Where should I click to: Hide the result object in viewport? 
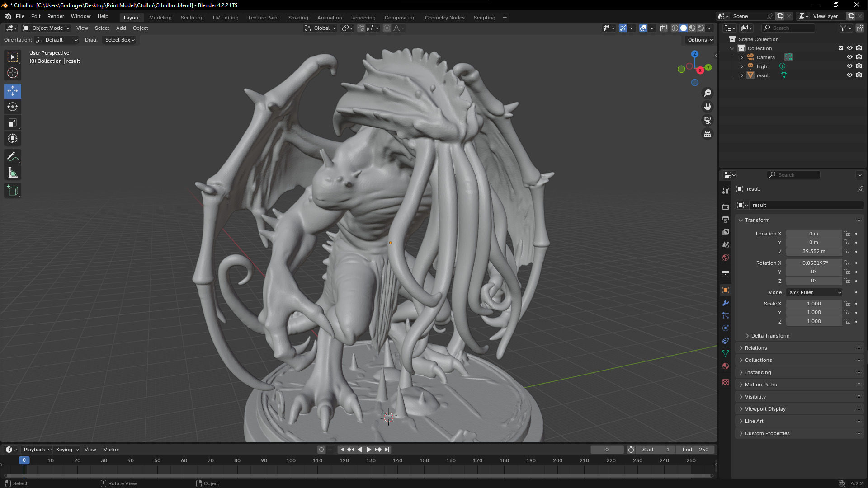(x=849, y=75)
